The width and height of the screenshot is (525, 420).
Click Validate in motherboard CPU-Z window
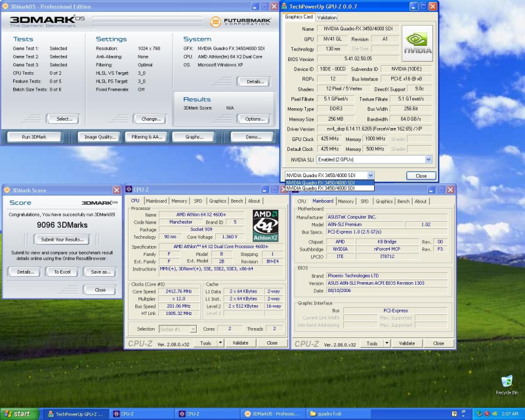[407, 343]
